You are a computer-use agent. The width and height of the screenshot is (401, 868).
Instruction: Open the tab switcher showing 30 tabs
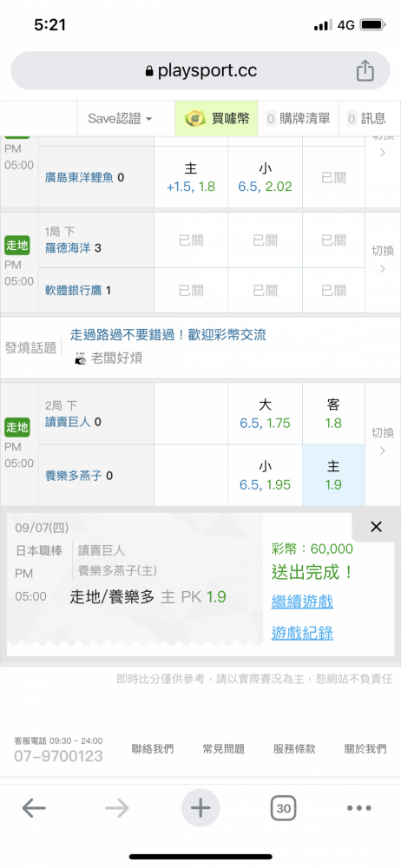(x=284, y=808)
